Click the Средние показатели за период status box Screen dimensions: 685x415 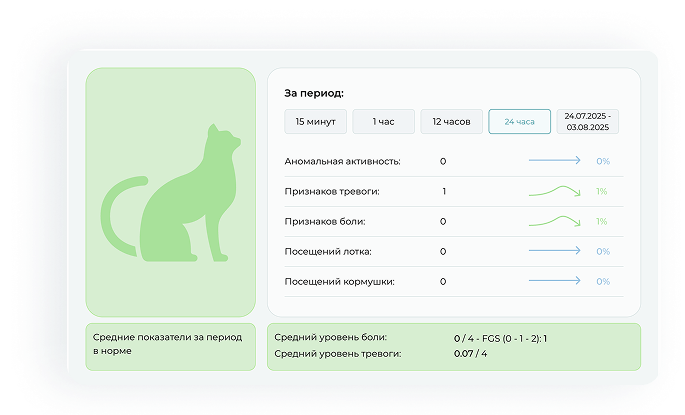171,345
